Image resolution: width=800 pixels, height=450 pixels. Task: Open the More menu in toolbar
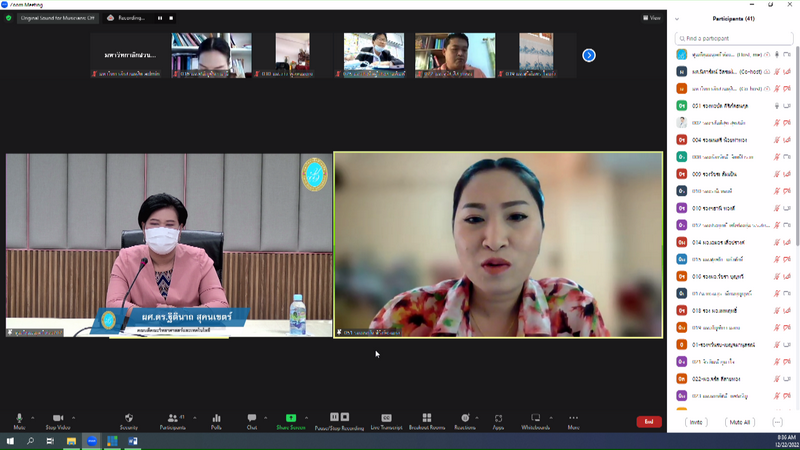pyautogui.click(x=573, y=418)
